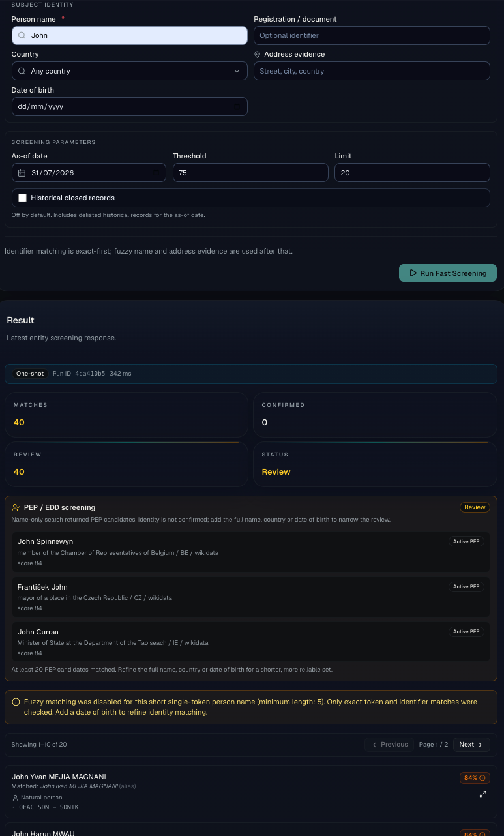The height and width of the screenshot is (836, 504).
Task: Click the calendar icon in As-of date field
Action: [22, 173]
